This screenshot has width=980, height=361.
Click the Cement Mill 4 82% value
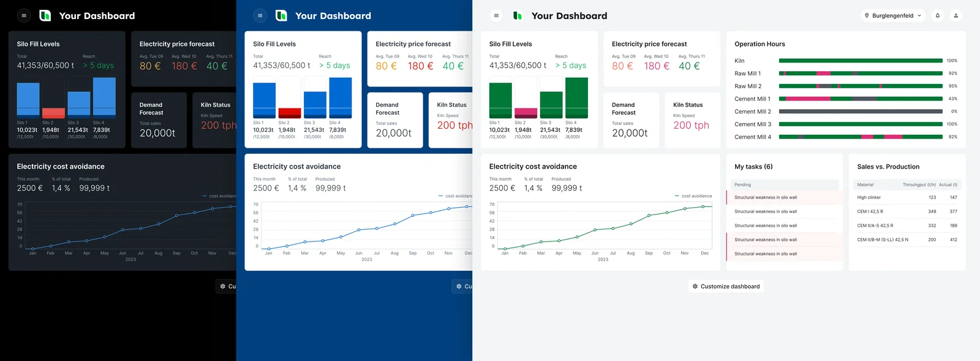click(952, 137)
